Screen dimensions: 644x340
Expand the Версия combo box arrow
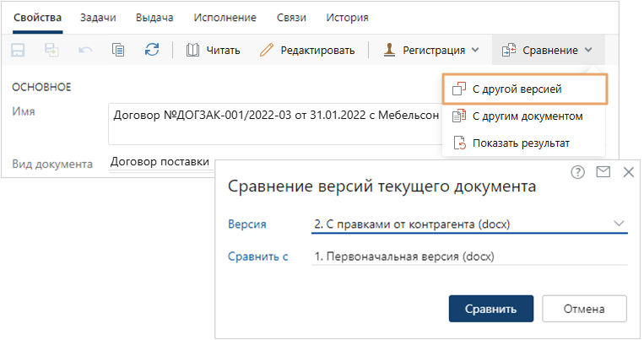point(620,224)
